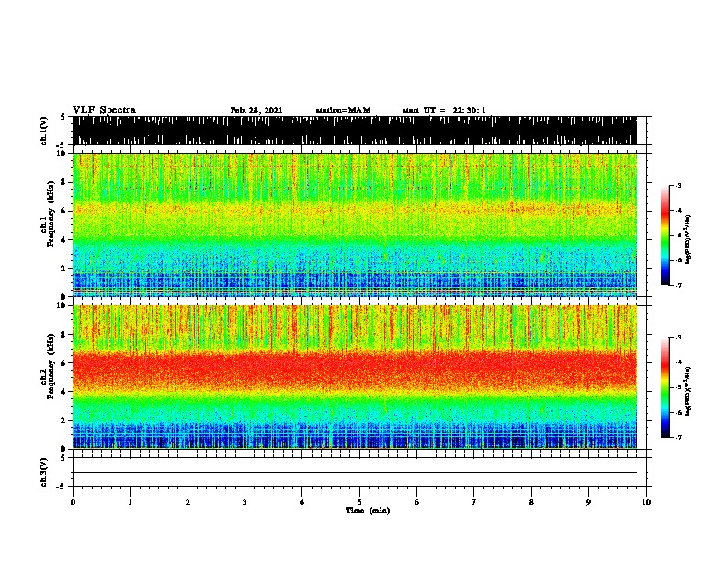
Task: Click time axis tick label "3"
Action: coord(245,502)
